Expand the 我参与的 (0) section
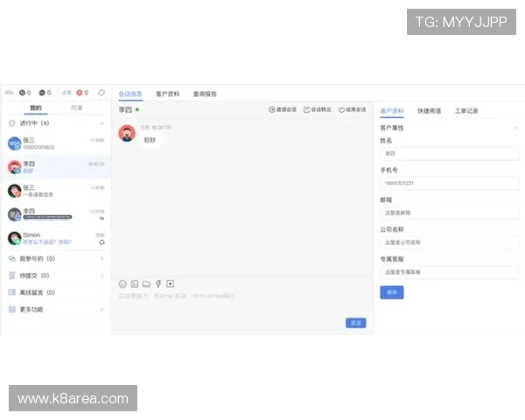This screenshot has width=525, height=420. 101,259
